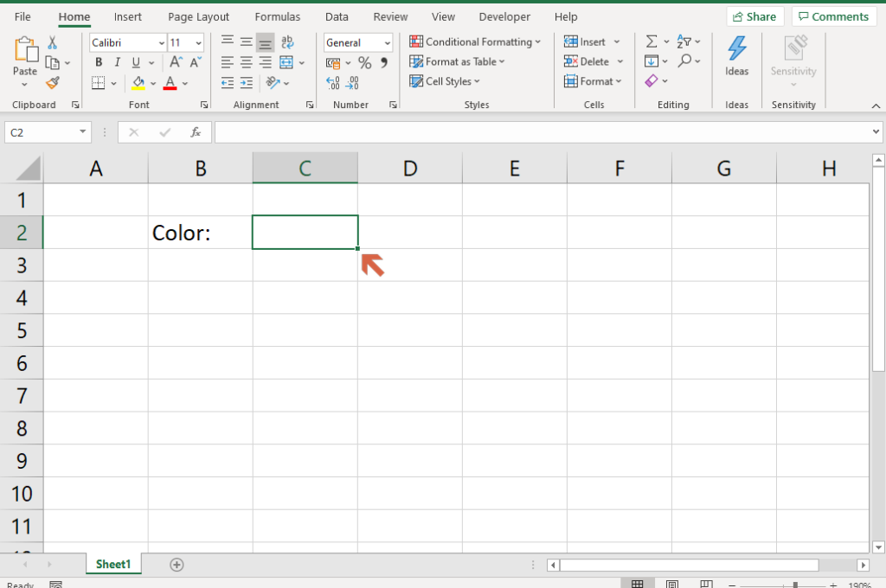Image resolution: width=886 pixels, height=588 pixels.
Task: Open the Calibri font name dropdown
Action: click(161, 43)
